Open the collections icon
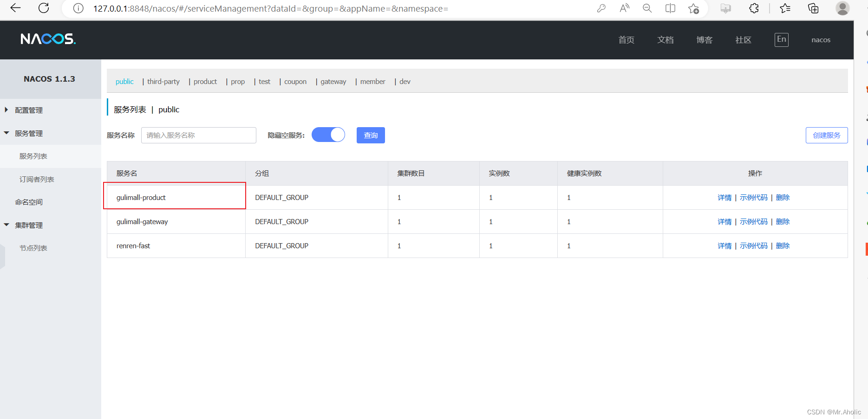 click(x=813, y=8)
